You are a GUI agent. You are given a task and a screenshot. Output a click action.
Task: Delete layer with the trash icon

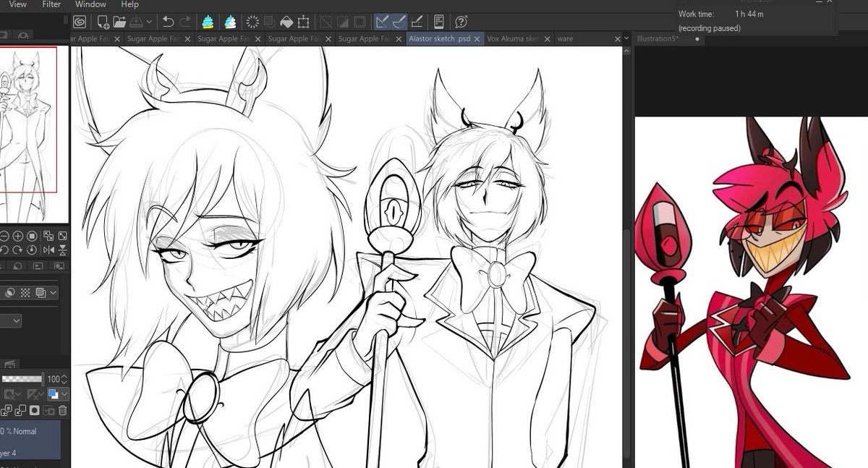click(62, 410)
